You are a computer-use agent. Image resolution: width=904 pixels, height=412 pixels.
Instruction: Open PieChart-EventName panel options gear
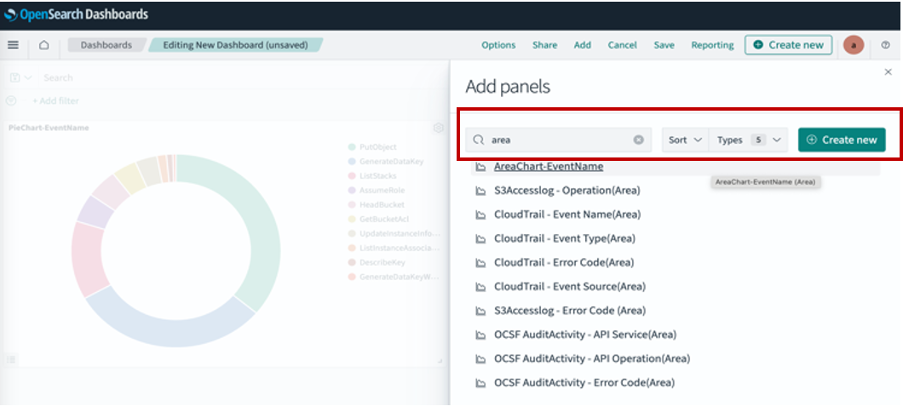pyautogui.click(x=438, y=128)
